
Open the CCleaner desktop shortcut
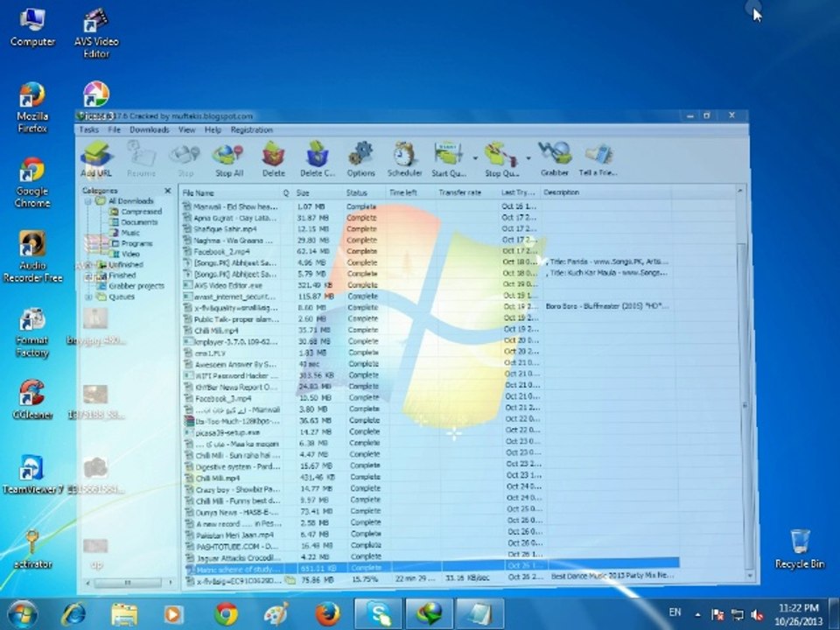pos(32,400)
